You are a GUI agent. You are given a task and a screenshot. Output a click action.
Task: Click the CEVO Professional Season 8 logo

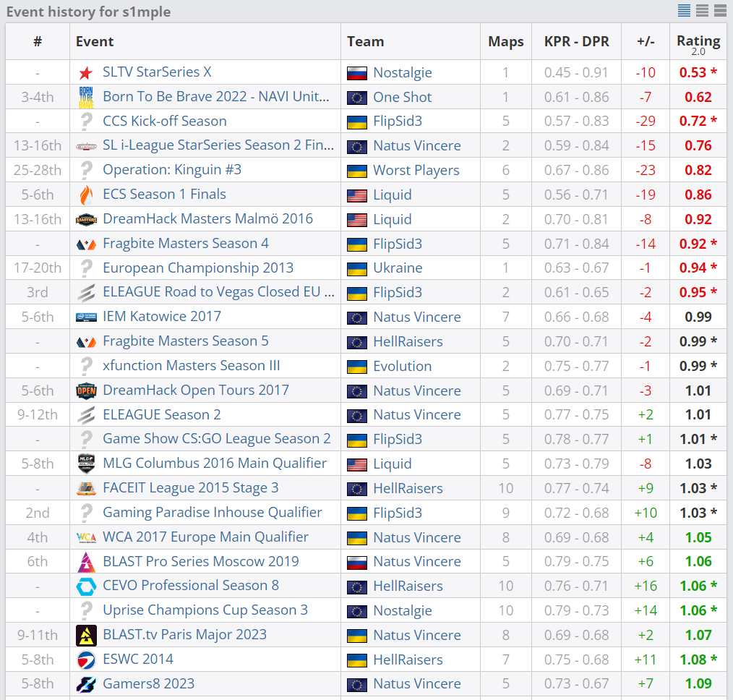[86, 586]
